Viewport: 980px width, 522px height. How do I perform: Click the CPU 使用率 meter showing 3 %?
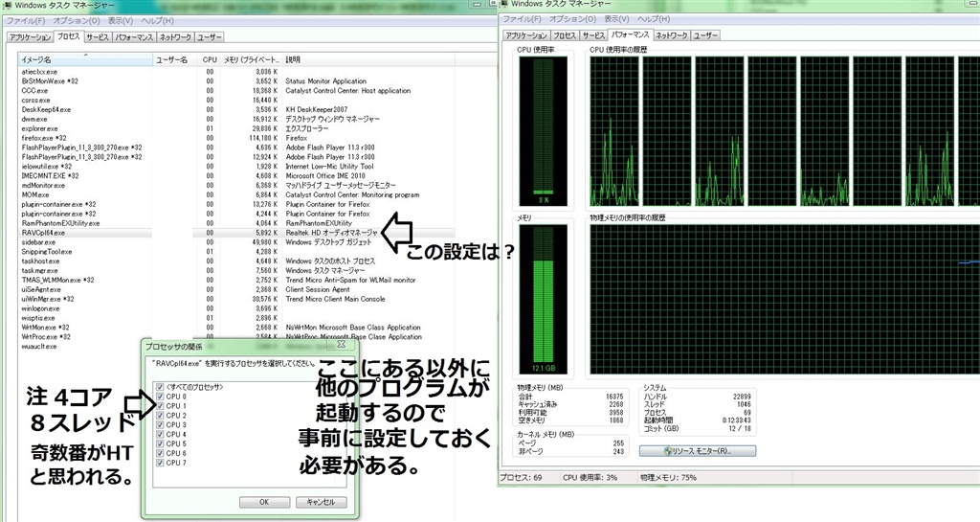point(543,130)
